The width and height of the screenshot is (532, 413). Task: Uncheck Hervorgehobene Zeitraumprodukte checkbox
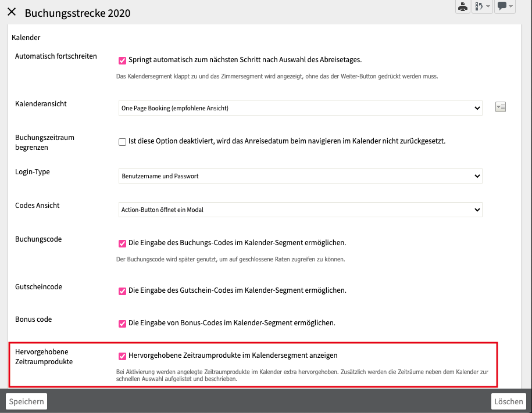click(122, 356)
